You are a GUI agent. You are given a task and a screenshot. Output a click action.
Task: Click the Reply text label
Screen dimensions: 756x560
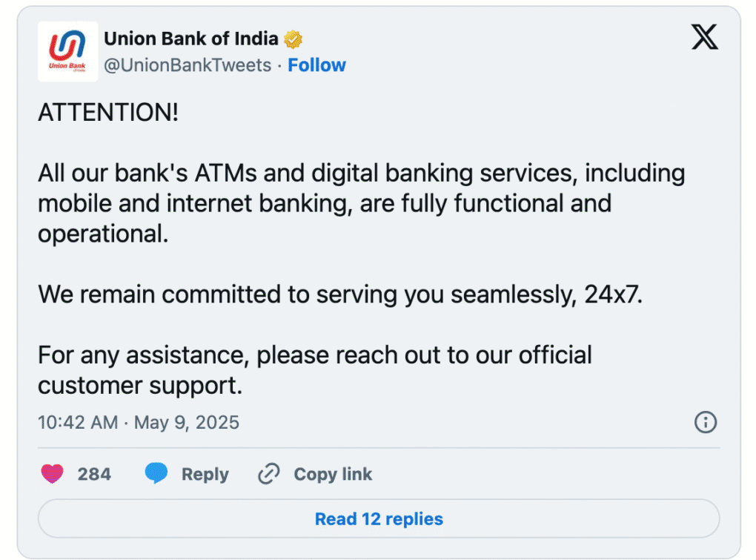pos(205,474)
